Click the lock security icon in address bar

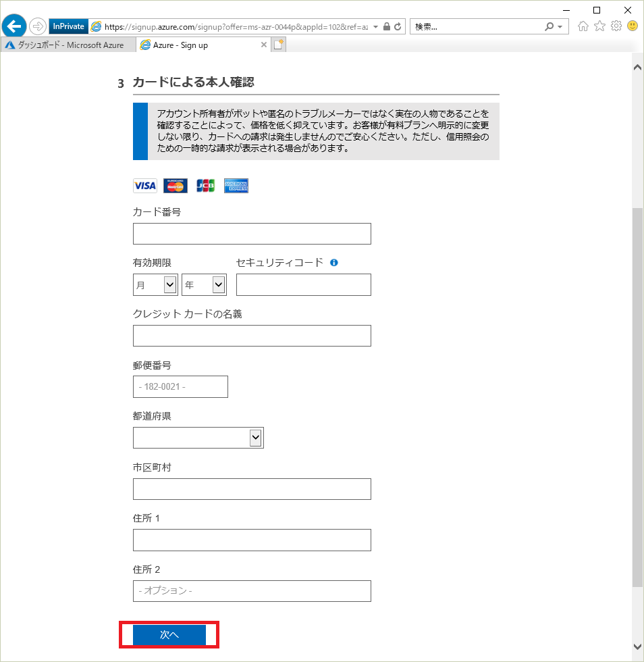pos(387,26)
